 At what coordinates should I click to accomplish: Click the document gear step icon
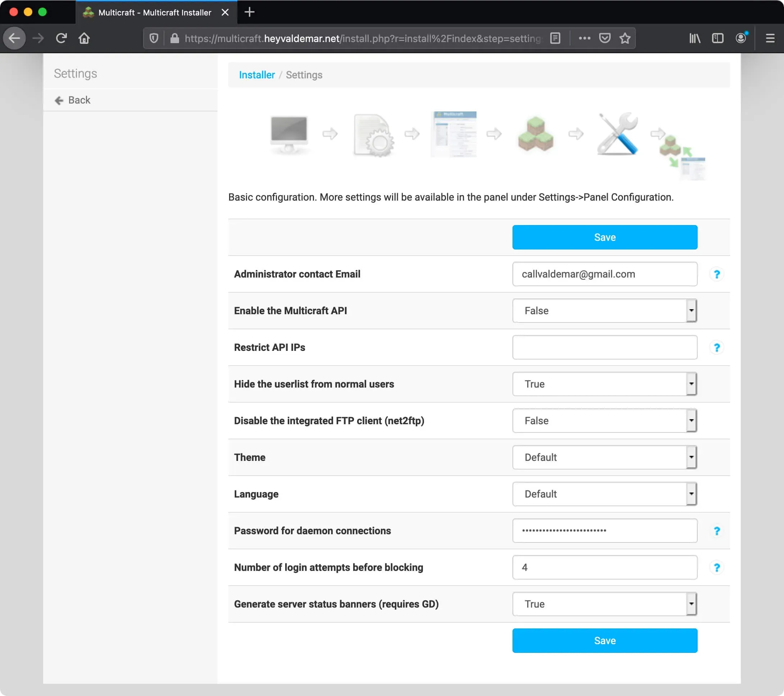tap(373, 135)
